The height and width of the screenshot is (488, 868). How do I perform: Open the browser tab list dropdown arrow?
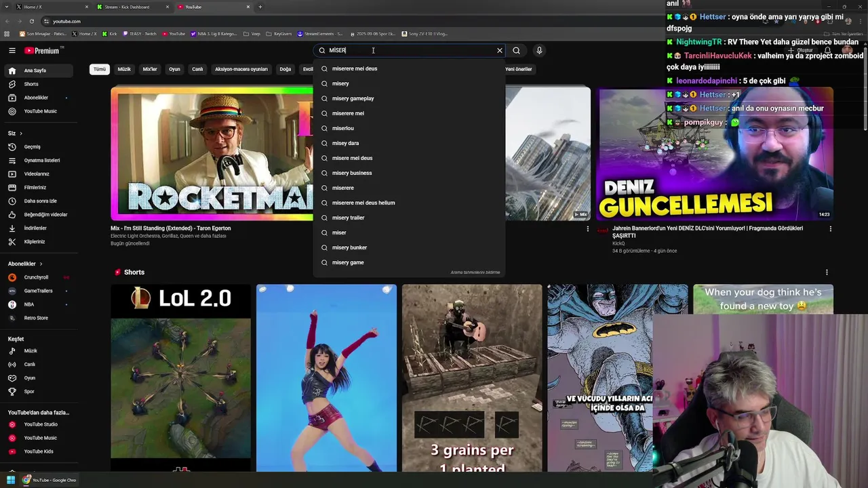[x=8, y=7]
